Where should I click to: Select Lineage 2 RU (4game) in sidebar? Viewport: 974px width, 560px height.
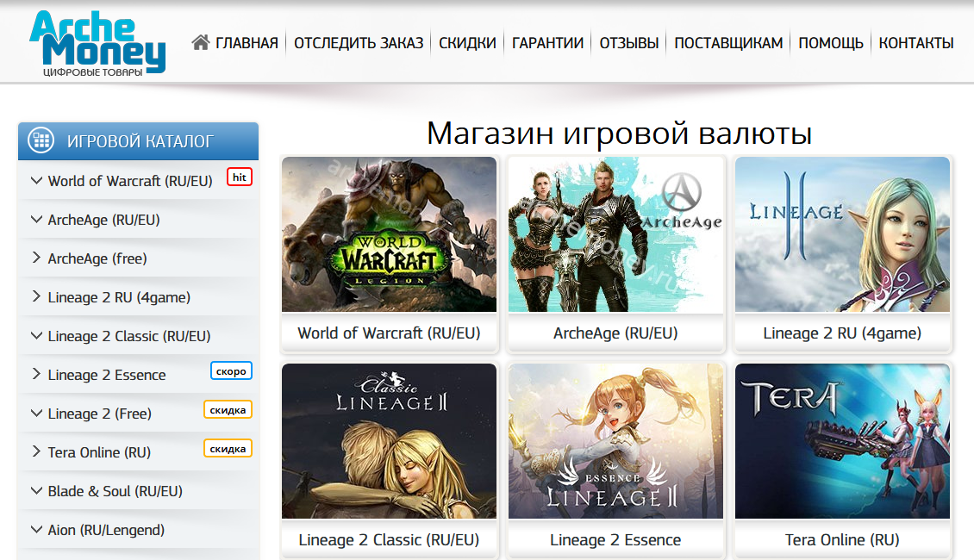pyautogui.click(x=119, y=297)
